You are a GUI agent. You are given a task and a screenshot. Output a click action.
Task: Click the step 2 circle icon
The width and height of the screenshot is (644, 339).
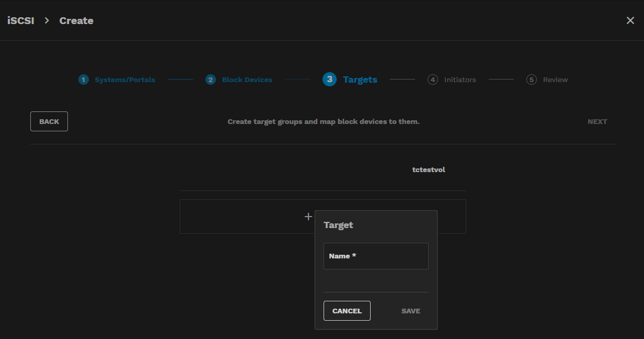[211, 80]
